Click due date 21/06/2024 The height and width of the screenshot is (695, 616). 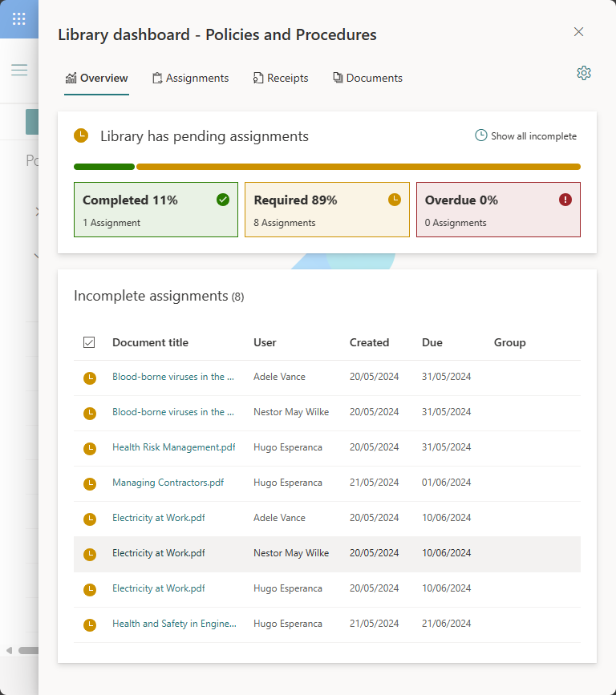pos(446,624)
